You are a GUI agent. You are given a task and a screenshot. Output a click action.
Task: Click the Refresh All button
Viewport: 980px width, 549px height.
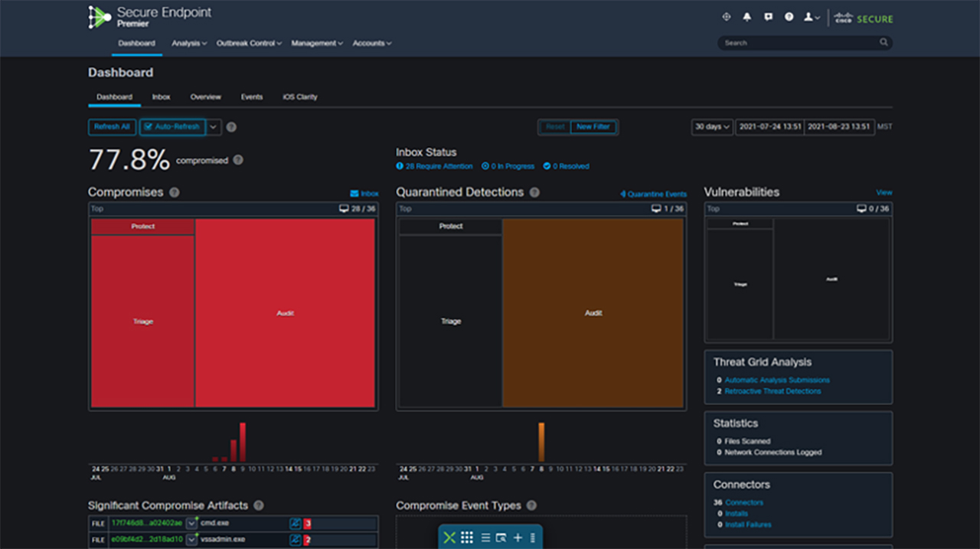pos(112,127)
